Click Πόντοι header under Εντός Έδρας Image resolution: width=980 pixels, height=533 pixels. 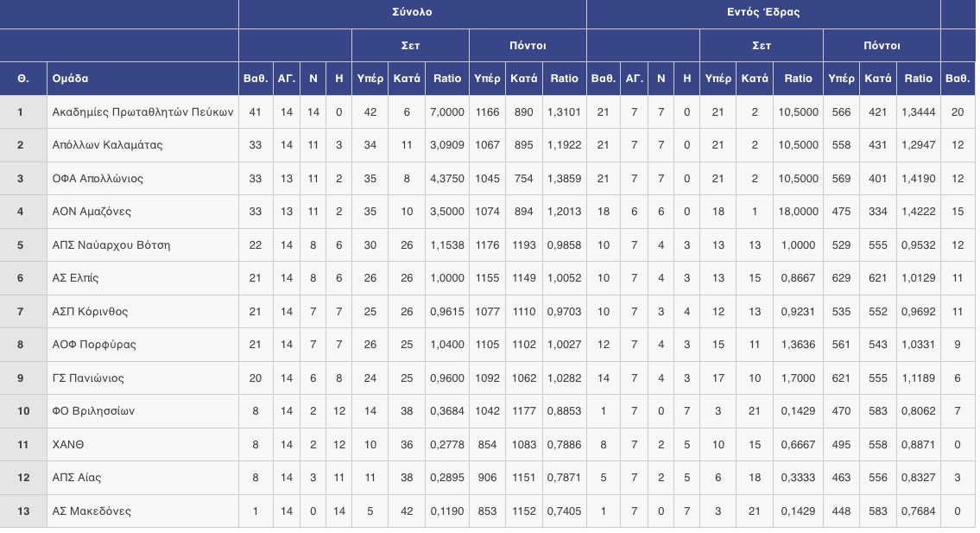point(882,45)
